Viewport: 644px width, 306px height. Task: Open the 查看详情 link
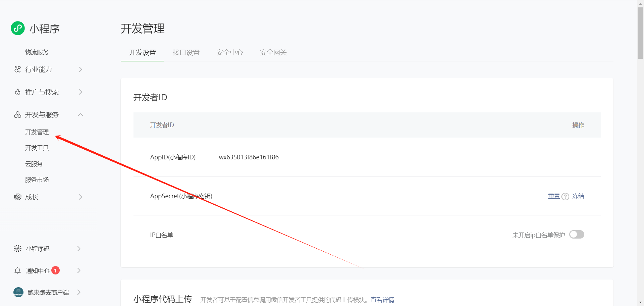pyautogui.click(x=382, y=300)
